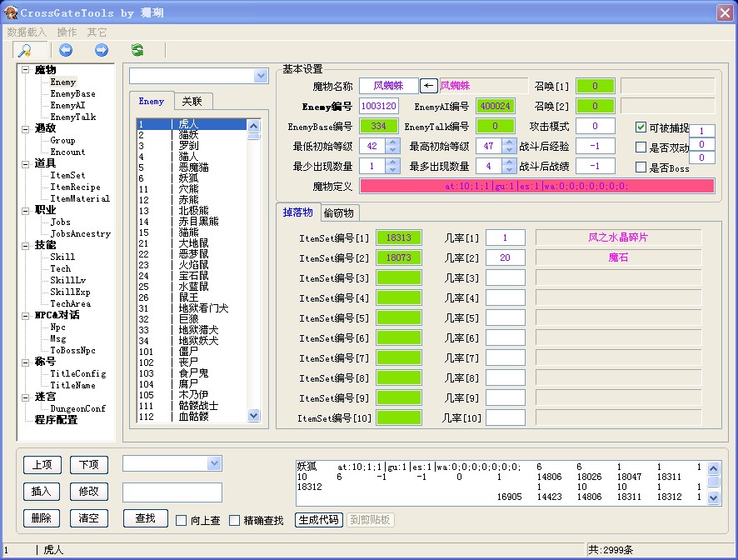738x560 pixels.
Task: Open the dropdown above the Enemy tab
Action: (x=261, y=76)
